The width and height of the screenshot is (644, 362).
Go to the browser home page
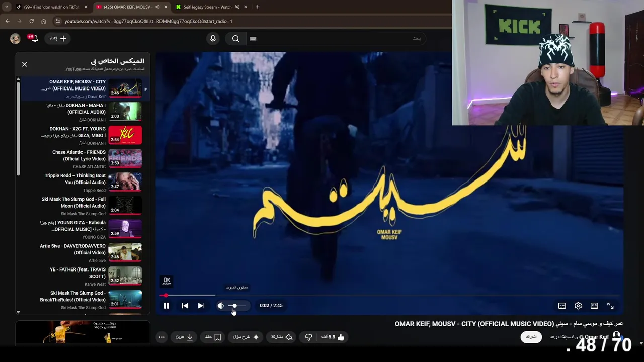pos(43,21)
